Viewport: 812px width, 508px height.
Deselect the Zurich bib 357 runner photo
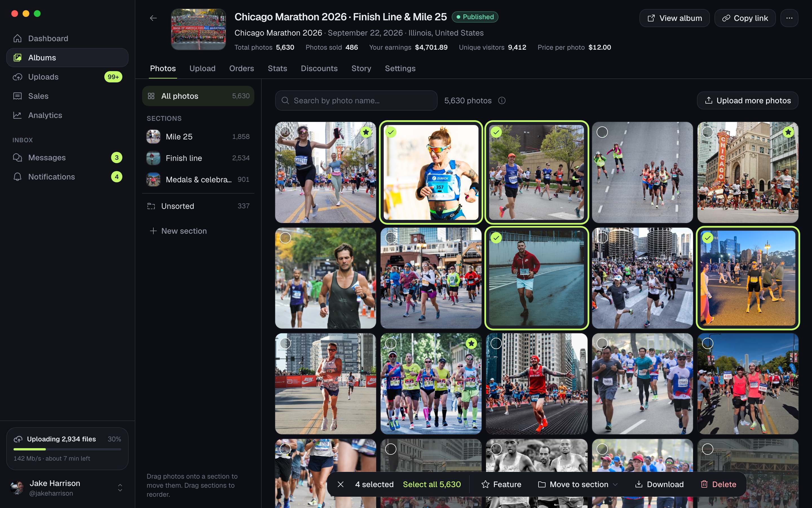click(390, 132)
